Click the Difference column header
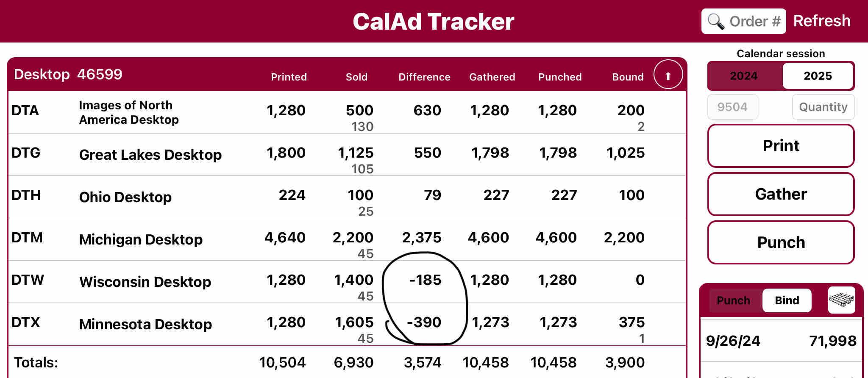 [x=424, y=77]
